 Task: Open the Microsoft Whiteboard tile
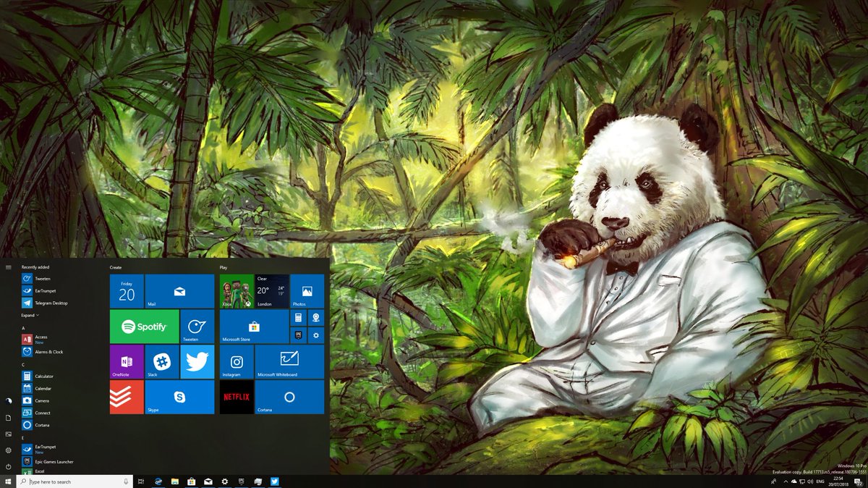point(289,362)
